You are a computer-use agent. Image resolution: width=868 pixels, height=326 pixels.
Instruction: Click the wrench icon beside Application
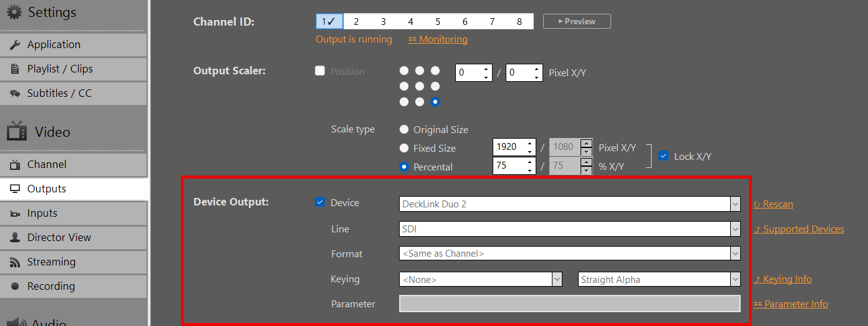(x=16, y=45)
